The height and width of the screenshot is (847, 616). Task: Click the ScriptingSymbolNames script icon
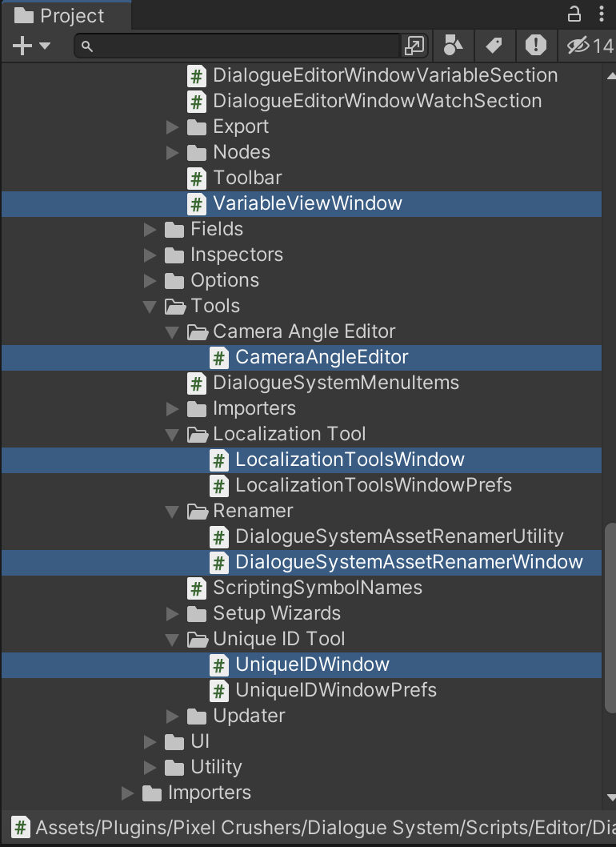pos(197,588)
